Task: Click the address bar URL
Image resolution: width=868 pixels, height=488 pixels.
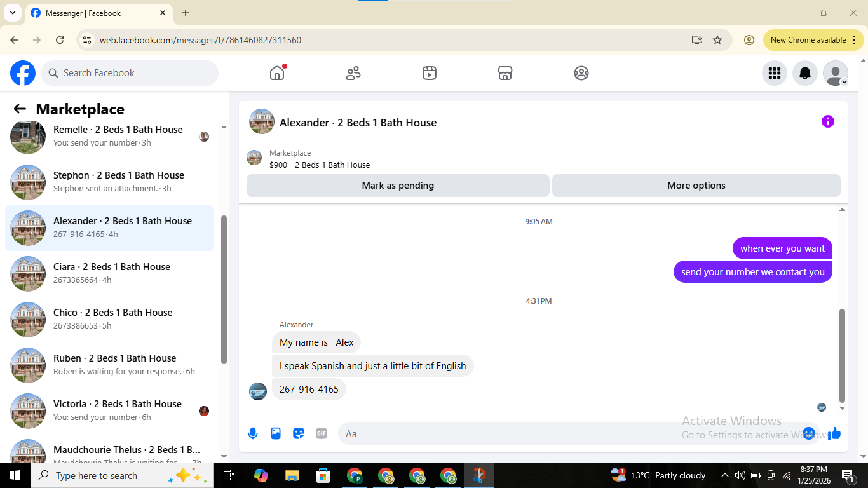Action: click(200, 40)
